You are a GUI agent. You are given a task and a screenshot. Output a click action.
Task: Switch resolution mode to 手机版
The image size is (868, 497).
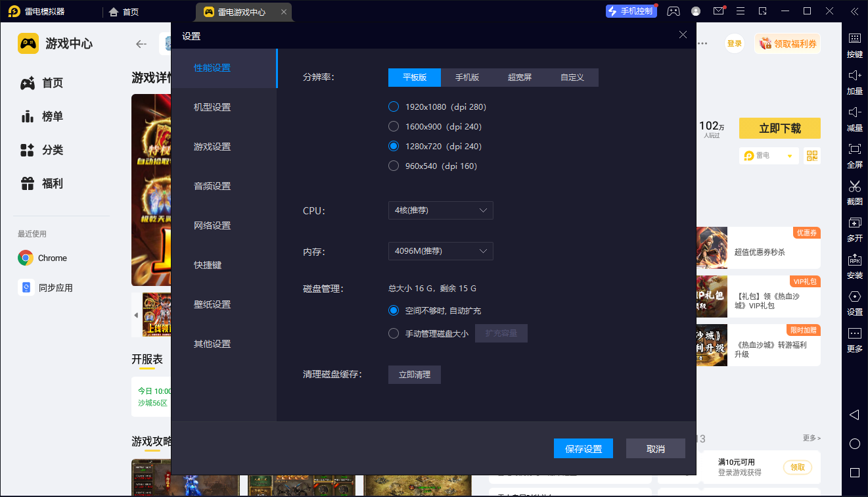coord(467,77)
